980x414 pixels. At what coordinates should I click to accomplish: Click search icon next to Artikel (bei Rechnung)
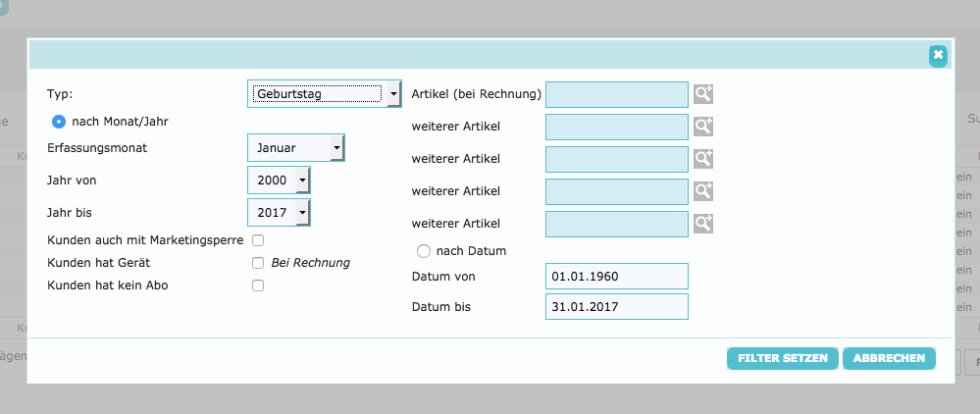point(703,94)
